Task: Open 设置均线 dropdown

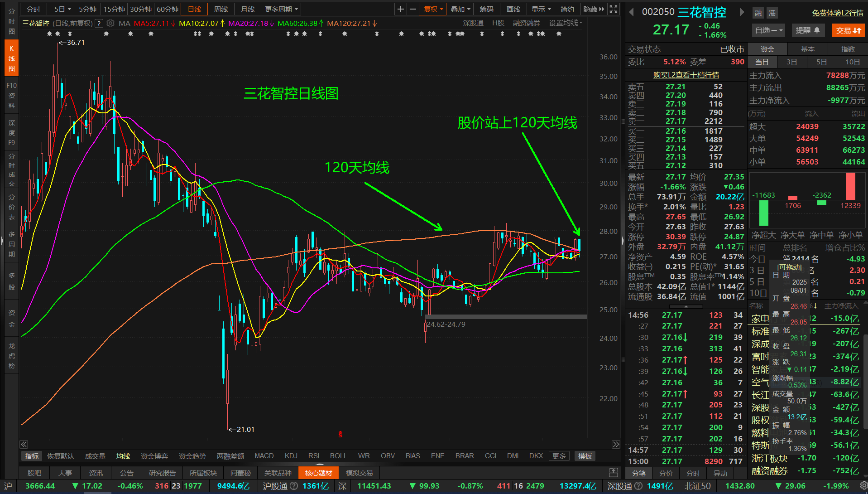Action: click(x=566, y=23)
